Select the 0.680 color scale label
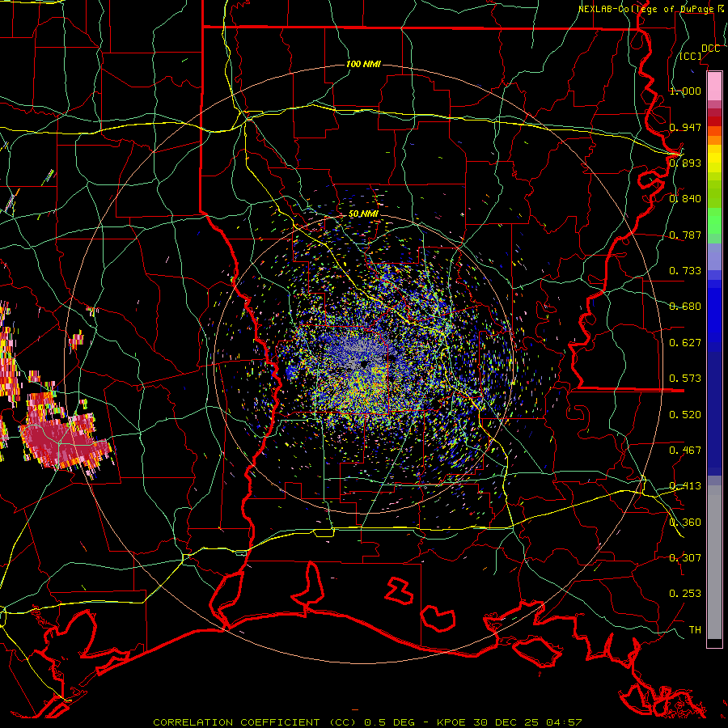 pos(685,306)
